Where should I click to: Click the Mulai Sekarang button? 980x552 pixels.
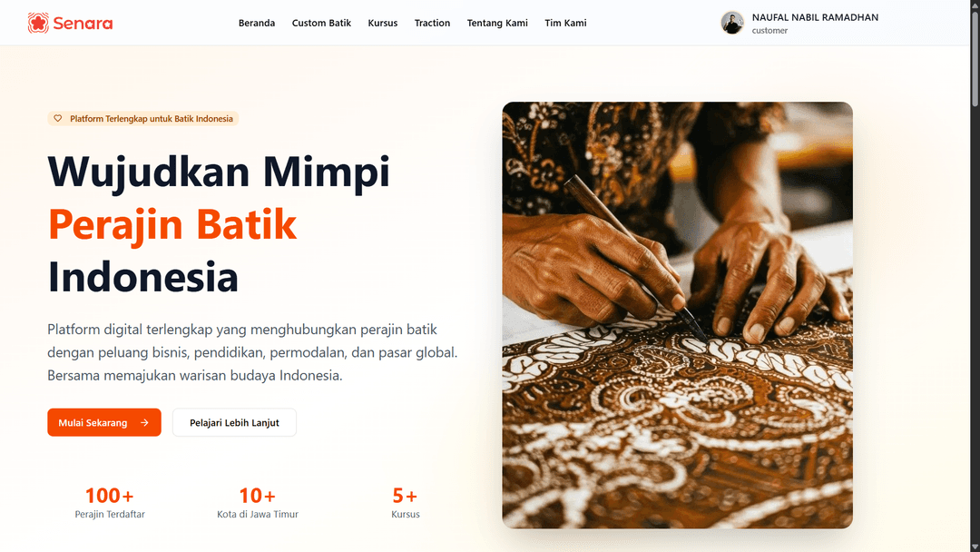point(104,422)
